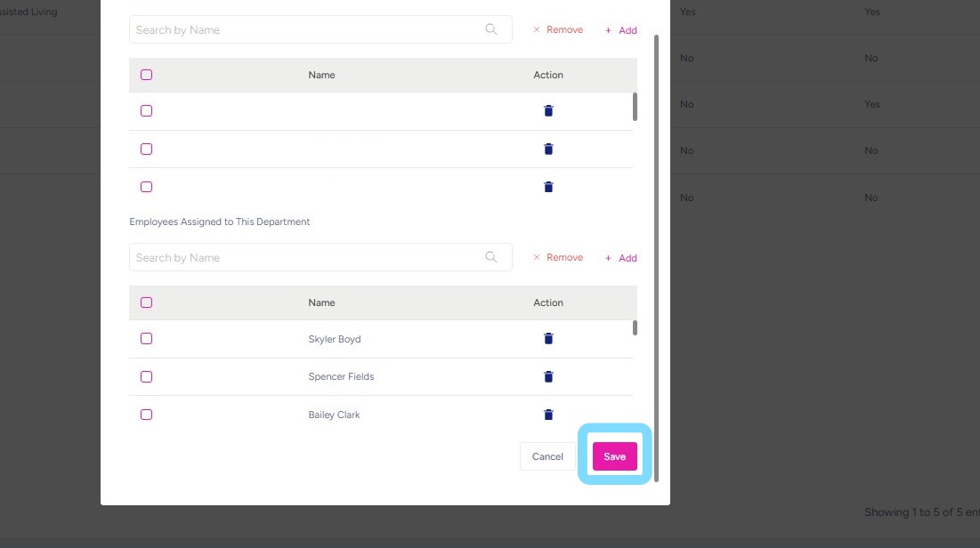Click Add next to the upper search box
Screen dimensions: 980x548
click(621, 30)
